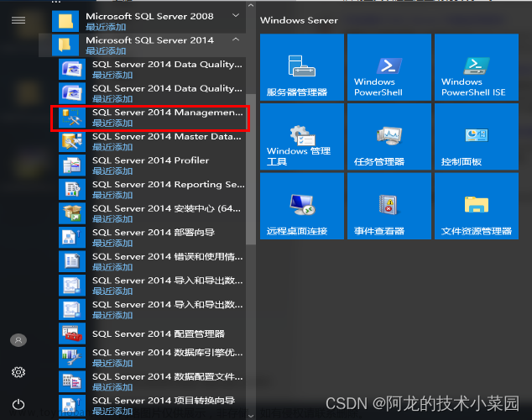Select SQL Server 2014 配置管理器 entry

point(152,333)
